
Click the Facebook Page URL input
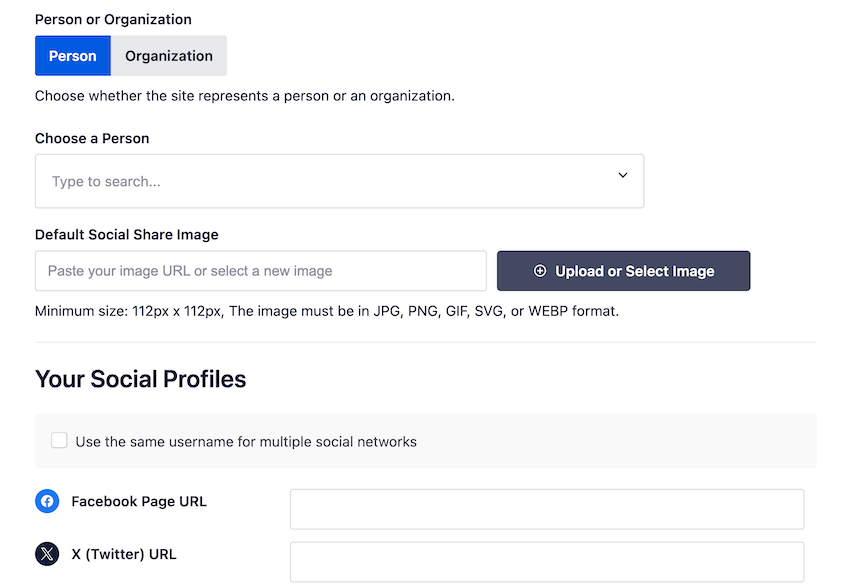coord(546,509)
